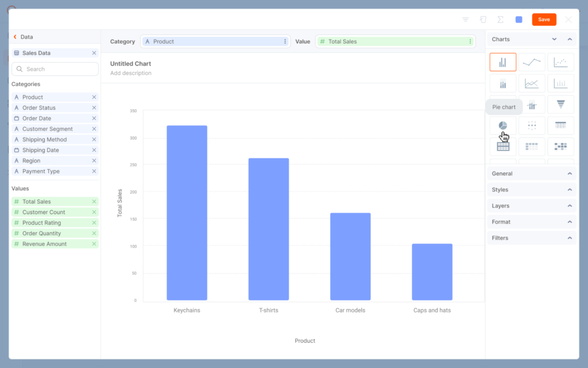
Task: Close the chart editor dialog
Action: pyautogui.click(x=568, y=20)
